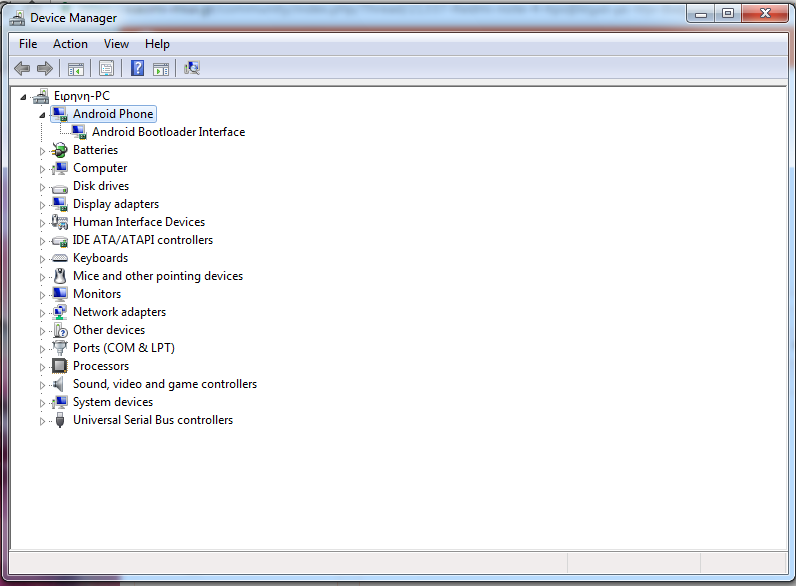Viewport: 796px width, 586px height.
Task: Click Show/Hide Console Tree toolbar icon
Action: click(76, 69)
